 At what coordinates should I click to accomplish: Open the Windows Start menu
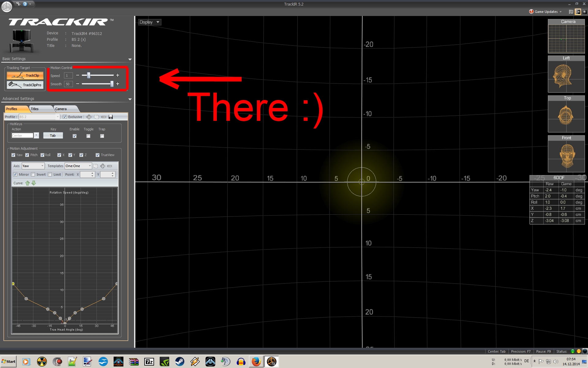(x=8, y=362)
